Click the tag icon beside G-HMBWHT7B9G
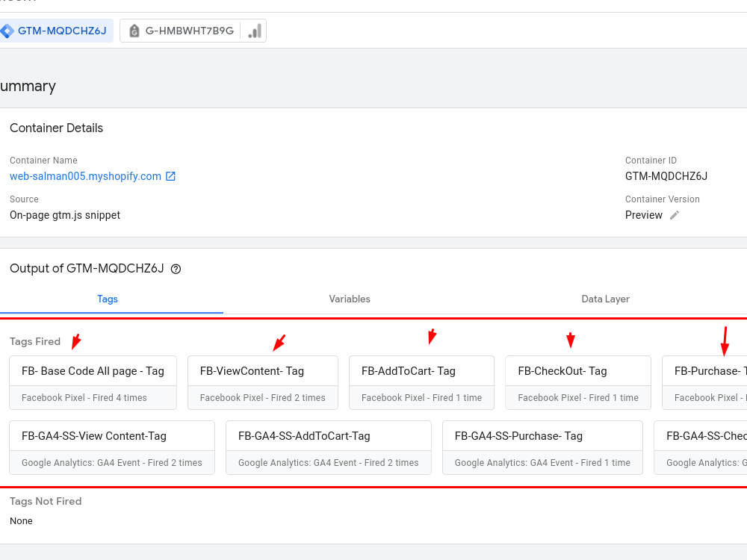 (134, 31)
